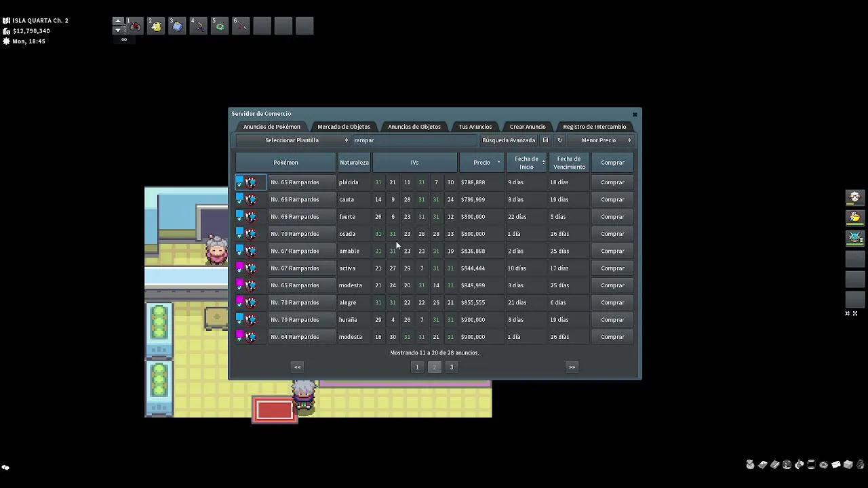Use the fishing rod in hotbar slot 4

198,26
